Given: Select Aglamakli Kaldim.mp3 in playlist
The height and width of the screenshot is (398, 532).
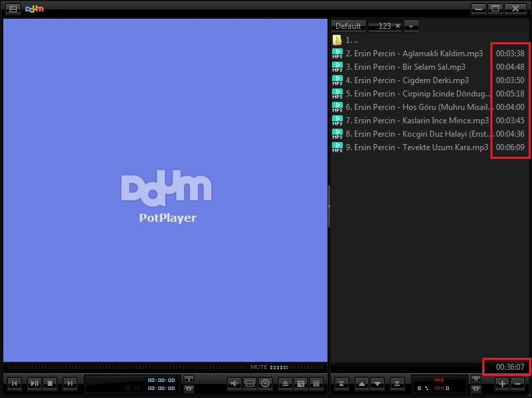Looking at the screenshot, I should click(x=429, y=54).
